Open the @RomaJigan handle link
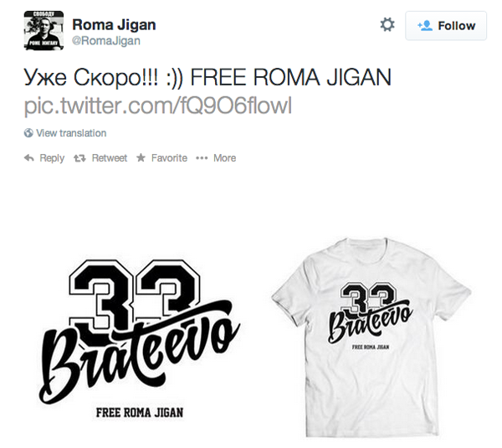Screen dimensions: 502x448 point(106,41)
